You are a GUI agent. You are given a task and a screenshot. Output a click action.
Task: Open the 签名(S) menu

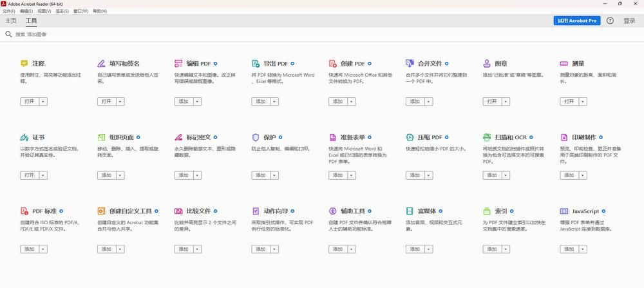(x=62, y=11)
